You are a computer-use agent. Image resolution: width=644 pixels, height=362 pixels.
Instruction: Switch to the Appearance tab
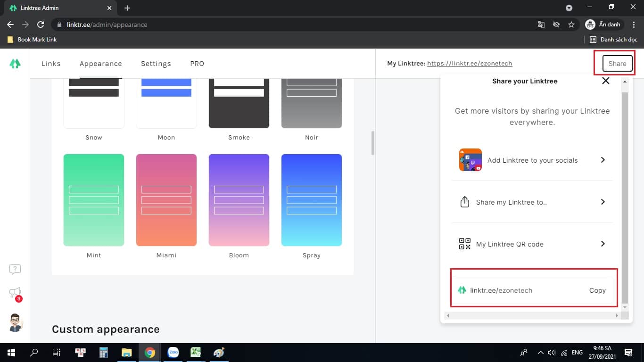pos(100,64)
